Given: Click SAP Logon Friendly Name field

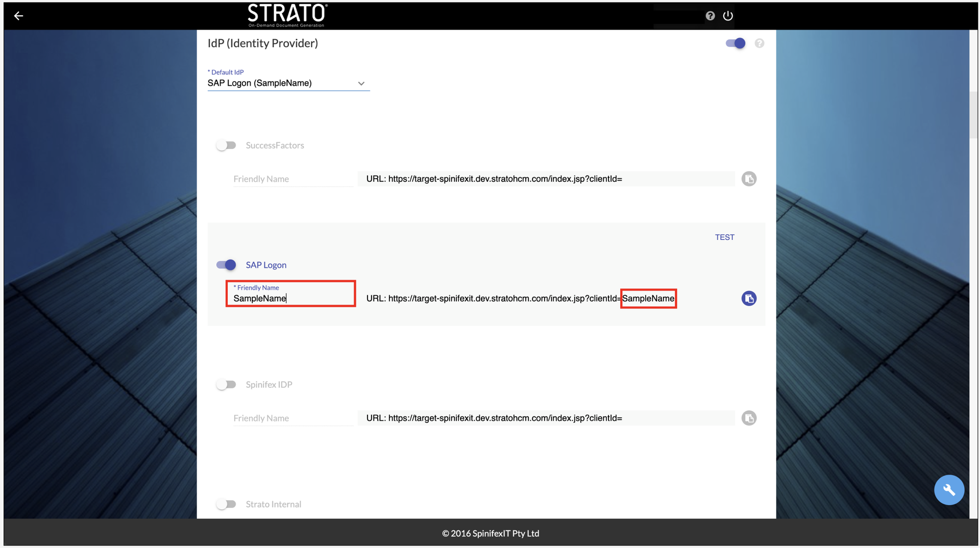Looking at the screenshot, I should click(x=291, y=298).
